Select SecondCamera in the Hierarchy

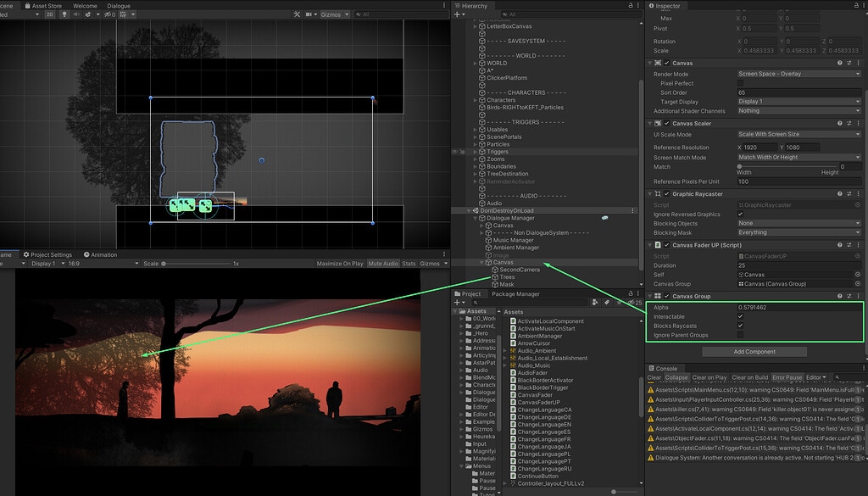pyautogui.click(x=520, y=270)
